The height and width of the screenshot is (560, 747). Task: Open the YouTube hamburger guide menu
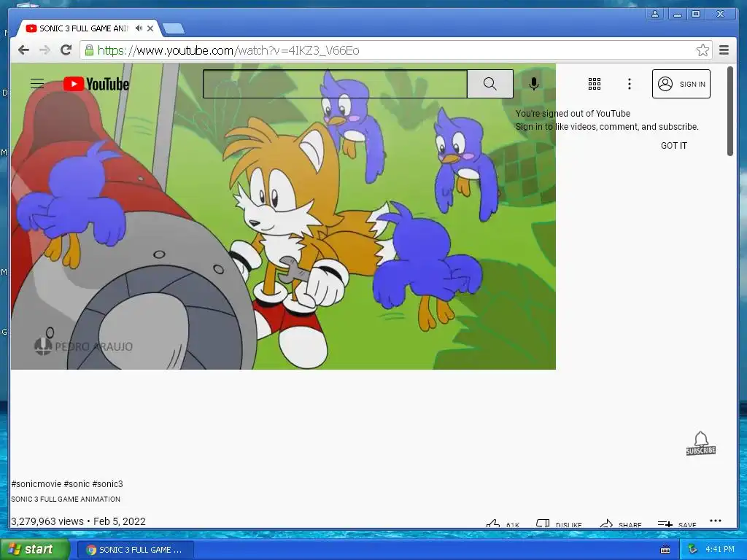(37, 84)
